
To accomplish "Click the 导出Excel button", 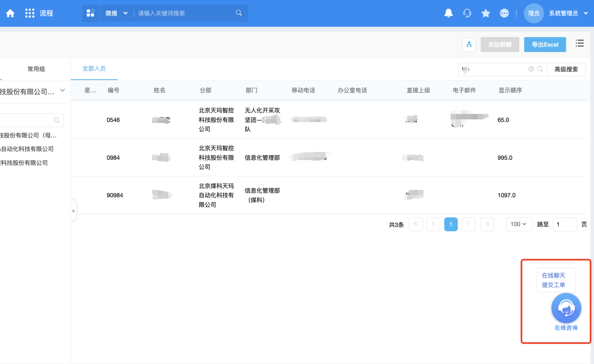I will 545,44.
